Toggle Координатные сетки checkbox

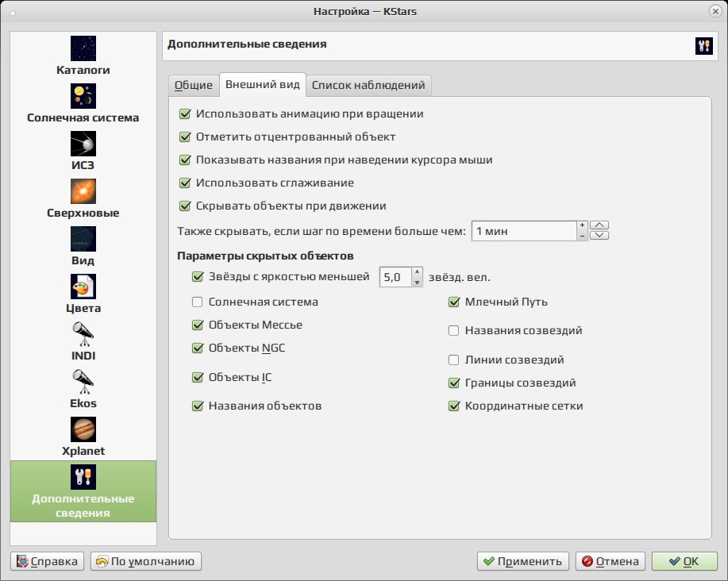click(x=454, y=406)
